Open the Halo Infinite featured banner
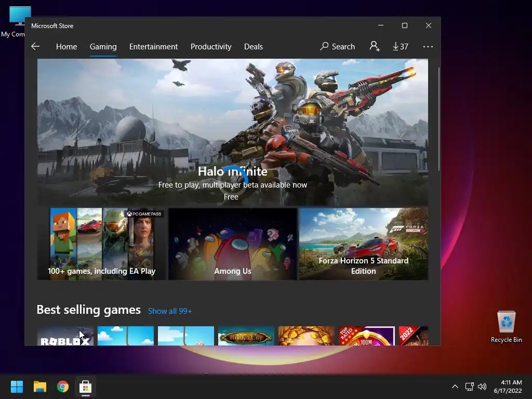Image resolution: width=532 pixels, height=399 pixels. (232, 132)
